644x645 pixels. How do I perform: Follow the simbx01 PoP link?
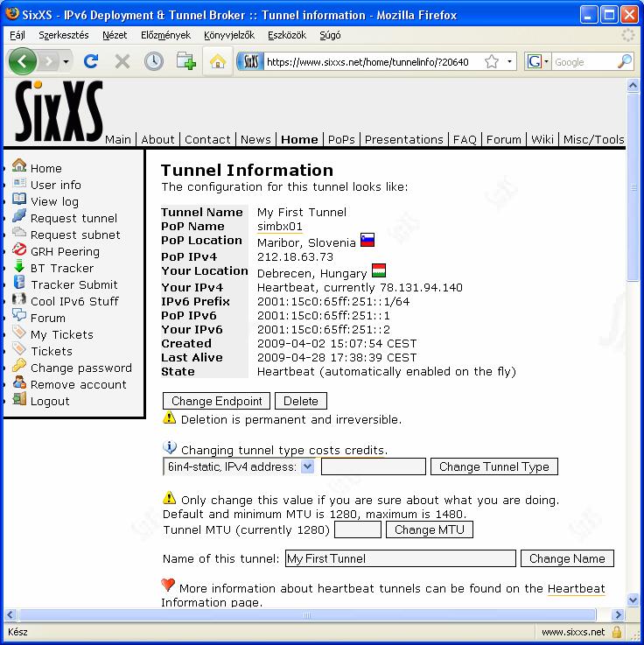pyautogui.click(x=280, y=227)
